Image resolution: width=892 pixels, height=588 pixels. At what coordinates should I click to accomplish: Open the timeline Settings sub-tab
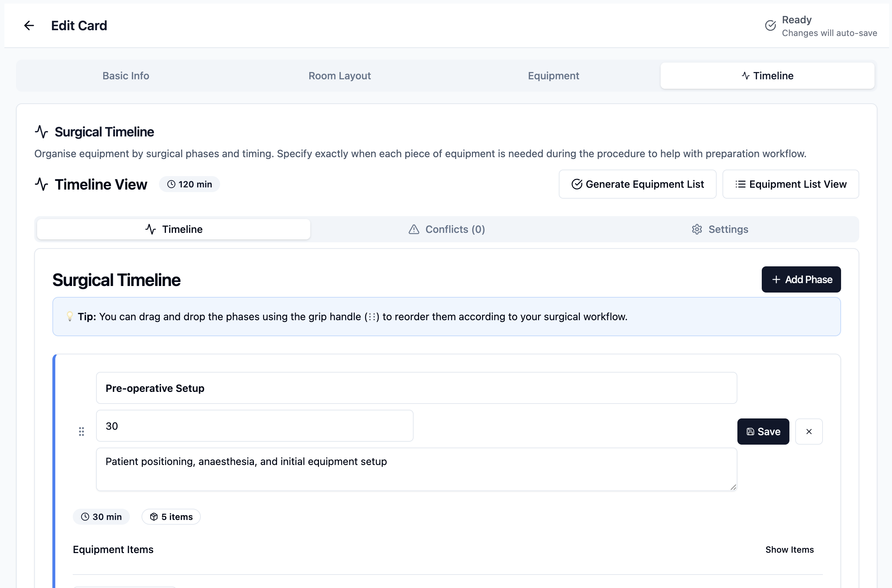720,229
